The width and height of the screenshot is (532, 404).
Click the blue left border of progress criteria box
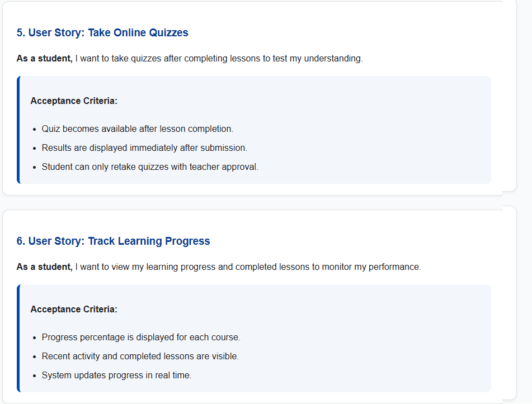[18, 338]
